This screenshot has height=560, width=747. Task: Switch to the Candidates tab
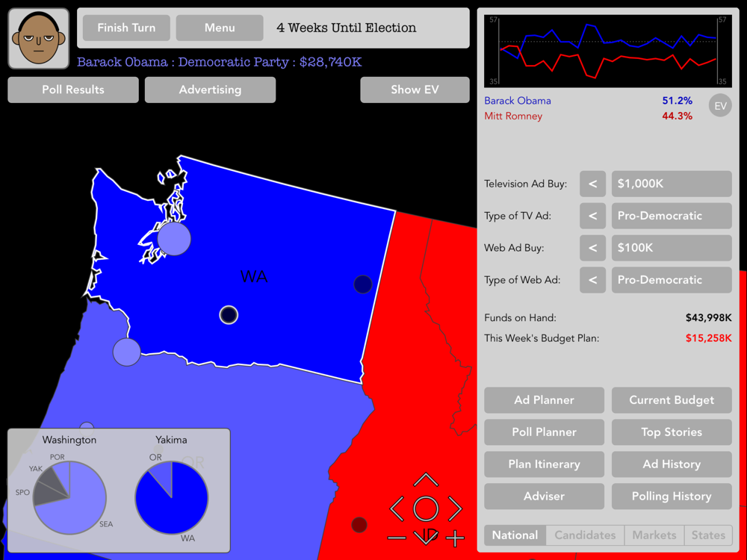(585, 535)
